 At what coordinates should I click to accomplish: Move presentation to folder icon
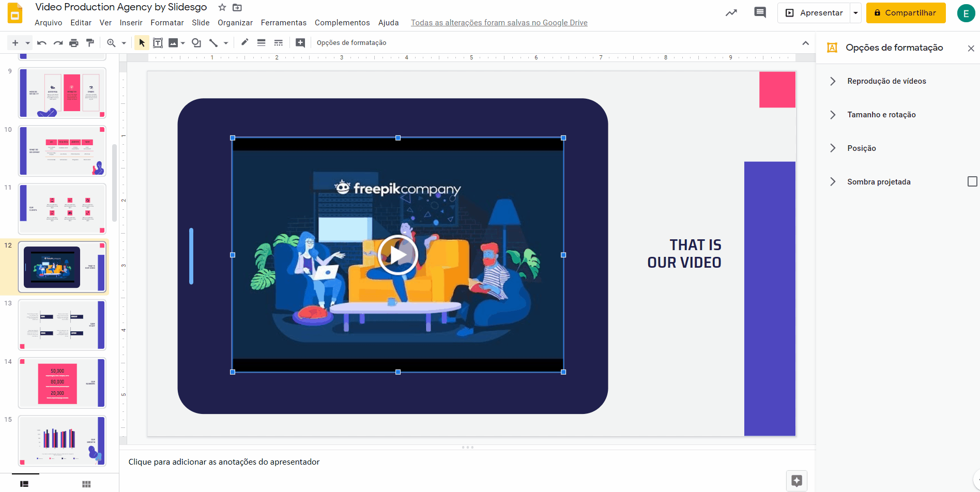click(x=237, y=7)
